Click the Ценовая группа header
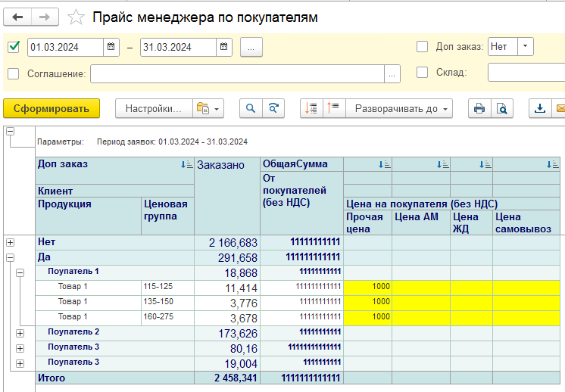The height and width of the screenshot is (392, 565). pos(167,216)
